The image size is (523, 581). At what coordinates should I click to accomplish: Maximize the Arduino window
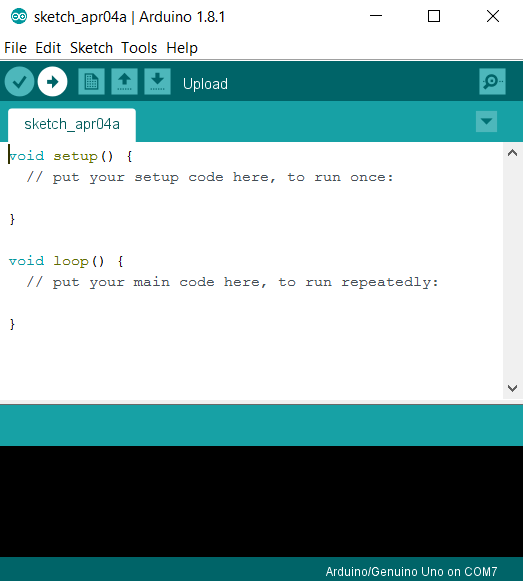pos(434,16)
